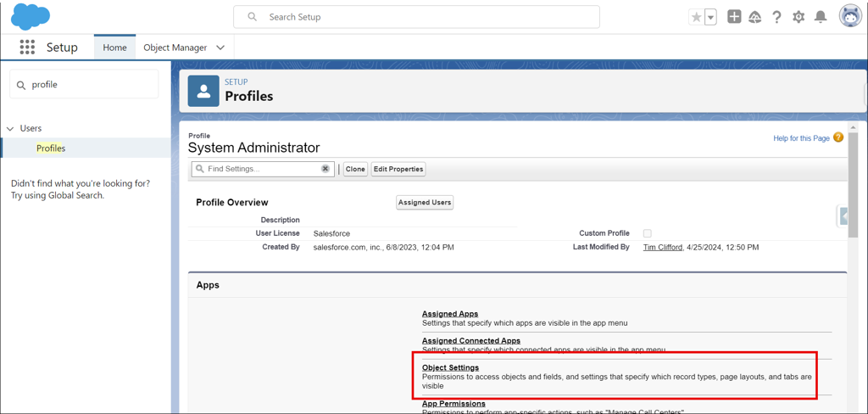Click the Setup app name label

pyautogui.click(x=62, y=48)
